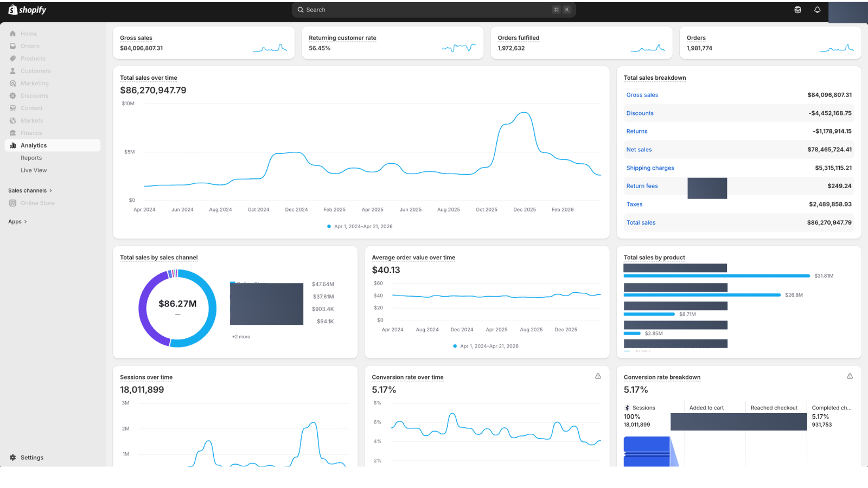Click the Shopify logo
Image resolution: width=868 pixels, height=488 pixels.
pyautogui.click(x=27, y=10)
